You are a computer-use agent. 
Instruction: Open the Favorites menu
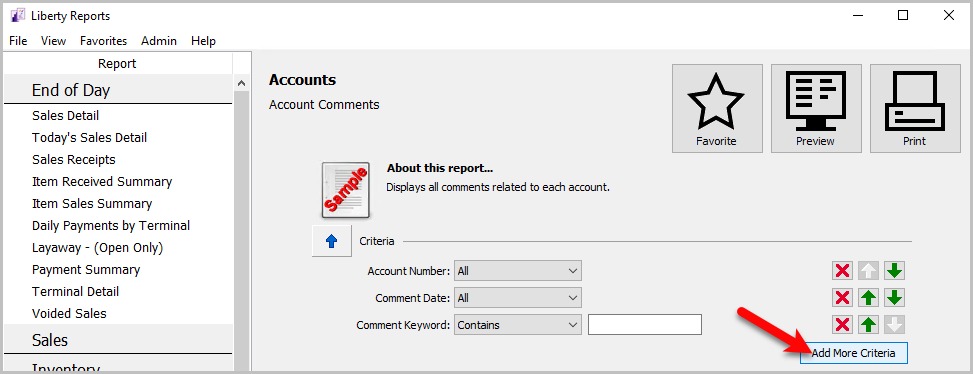pyautogui.click(x=104, y=41)
